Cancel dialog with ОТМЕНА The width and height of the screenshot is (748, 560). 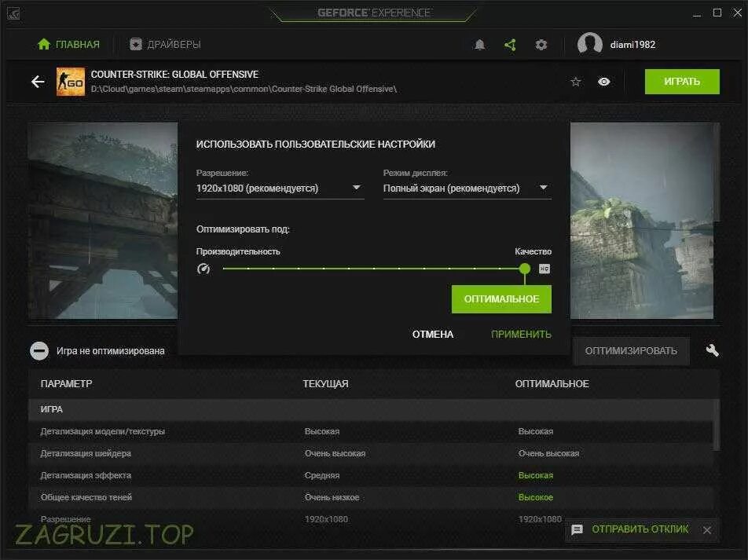pyautogui.click(x=433, y=335)
